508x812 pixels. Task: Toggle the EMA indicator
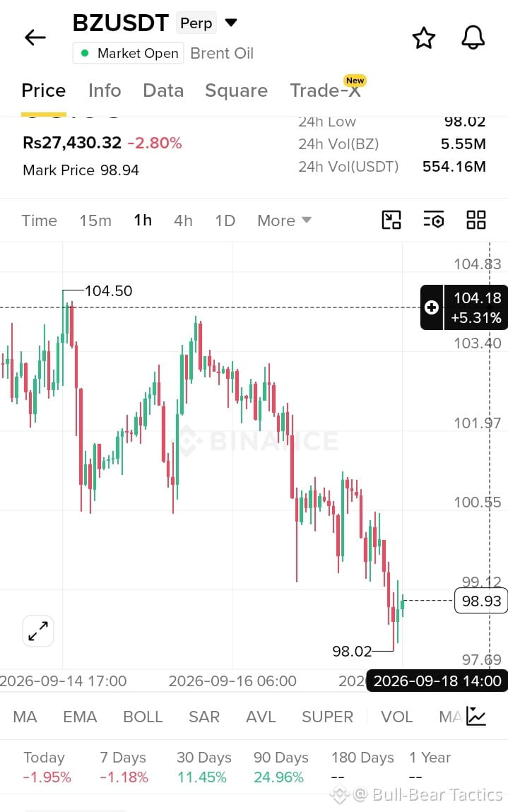[80, 717]
